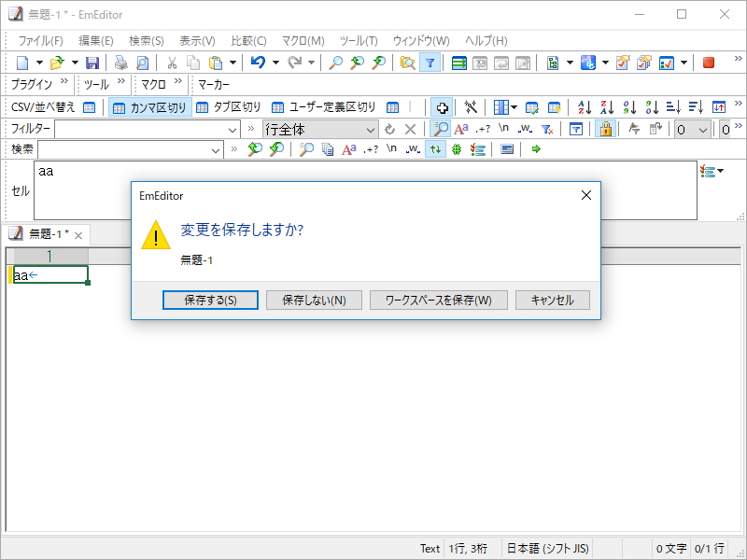Click キャンセル button

coord(552,300)
